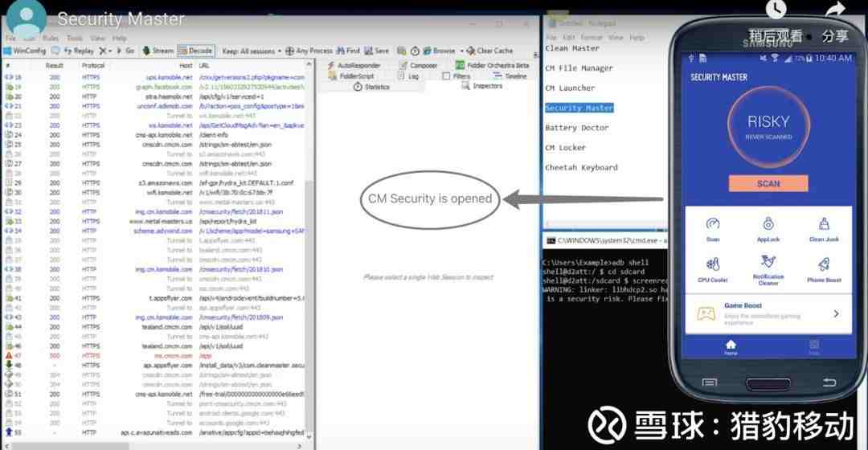
Task: Click the highlighted Security Master line in Notepad
Action: tap(579, 108)
